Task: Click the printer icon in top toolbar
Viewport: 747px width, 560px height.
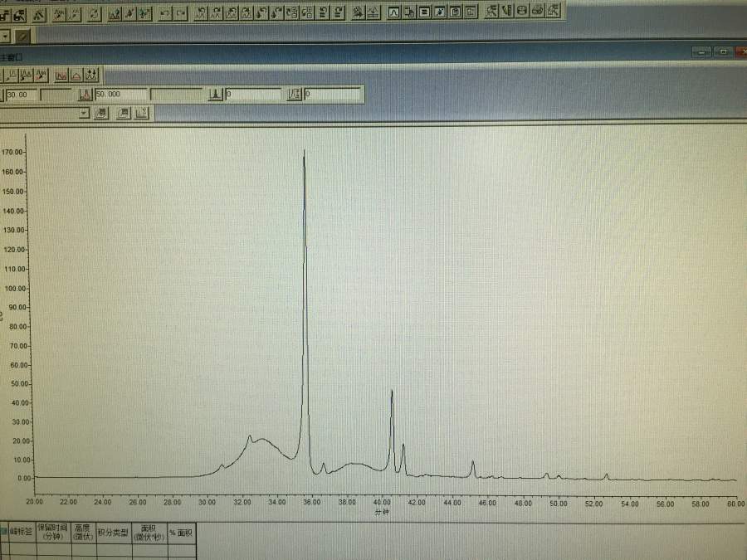Action: (538, 10)
